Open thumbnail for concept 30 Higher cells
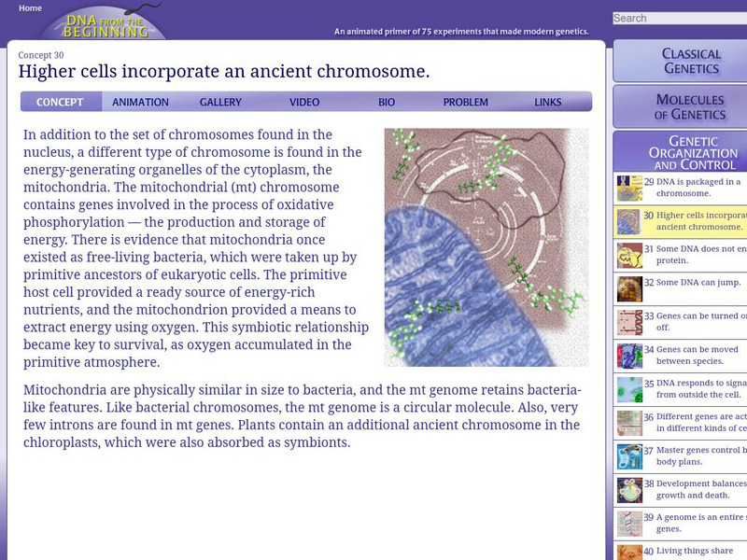The width and height of the screenshot is (747, 560). tap(629, 222)
